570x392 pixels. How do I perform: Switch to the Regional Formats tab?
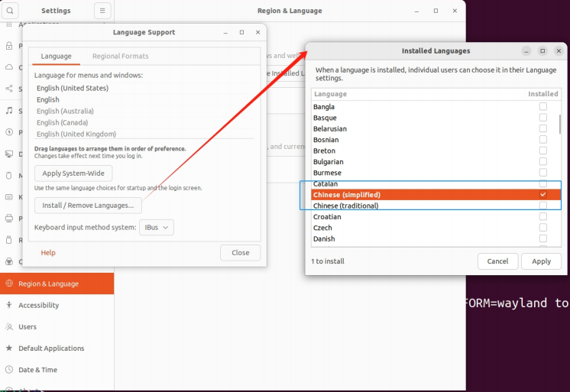point(120,56)
